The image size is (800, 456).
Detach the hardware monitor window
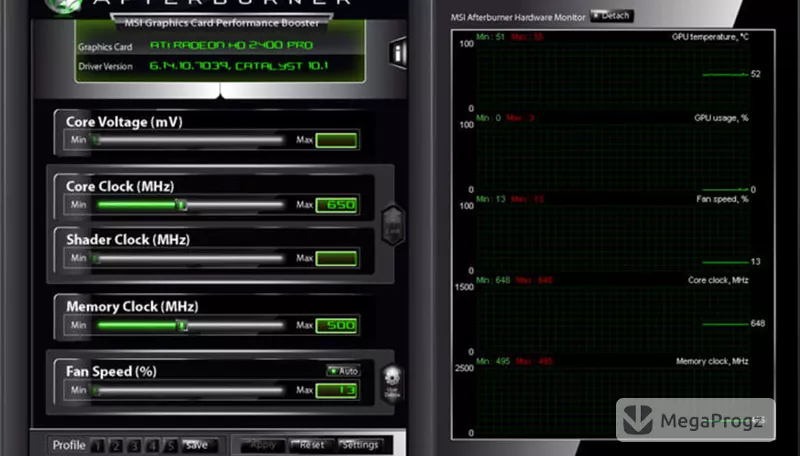tap(611, 16)
